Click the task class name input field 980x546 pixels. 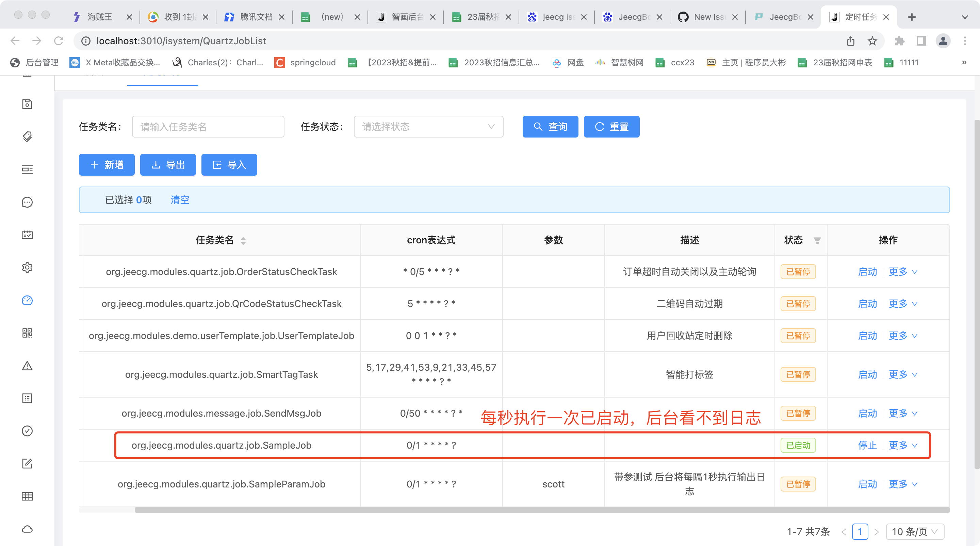tap(208, 126)
